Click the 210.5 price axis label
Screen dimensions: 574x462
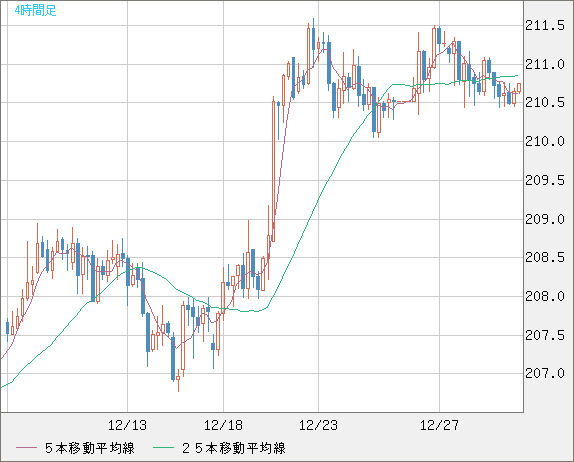(545, 103)
